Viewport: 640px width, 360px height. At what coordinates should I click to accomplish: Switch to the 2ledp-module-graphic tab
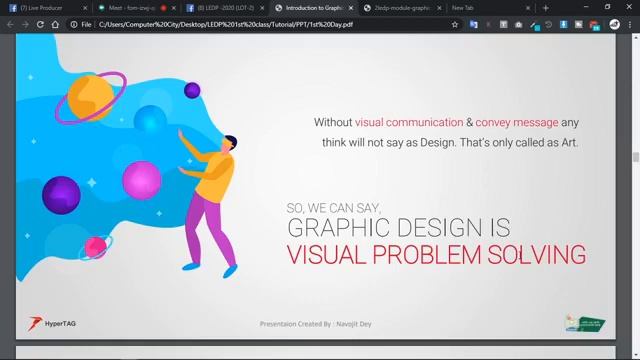point(401,8)
